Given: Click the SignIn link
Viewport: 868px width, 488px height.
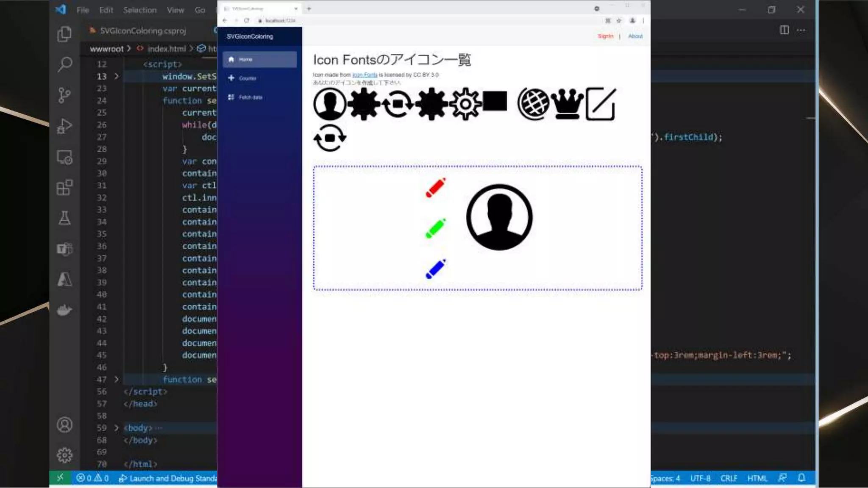Looking at the screenshot, I should click(x=605, y=36).
